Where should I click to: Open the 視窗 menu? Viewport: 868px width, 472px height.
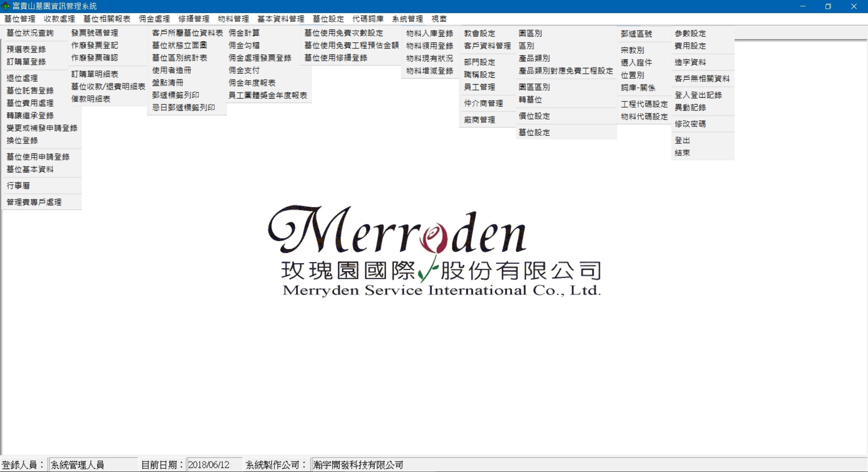click(439, 19)
